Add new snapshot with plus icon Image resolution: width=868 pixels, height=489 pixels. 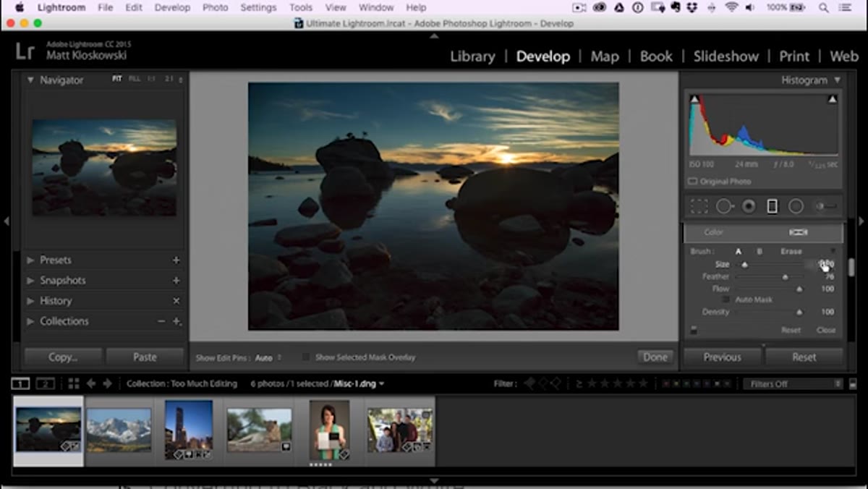[x=176, y=281]
